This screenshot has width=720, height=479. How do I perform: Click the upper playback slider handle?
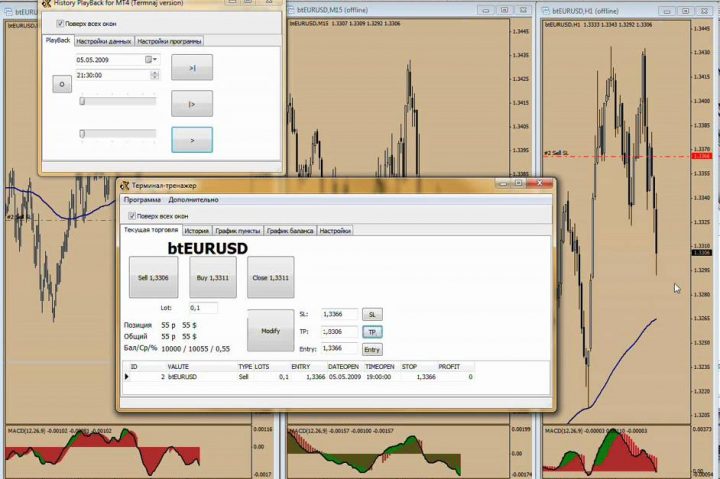point(82,101)
